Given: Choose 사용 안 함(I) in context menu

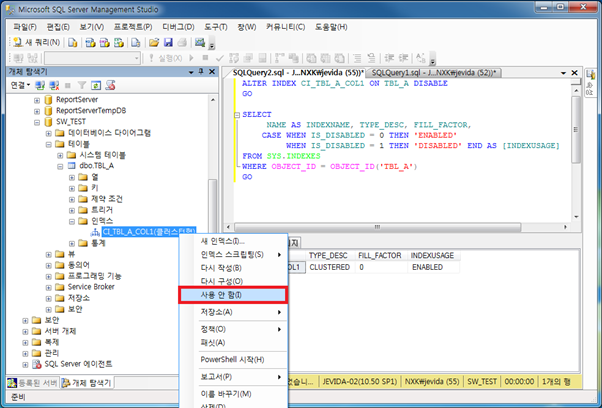Looking at the screenshot, I should 233,295.
